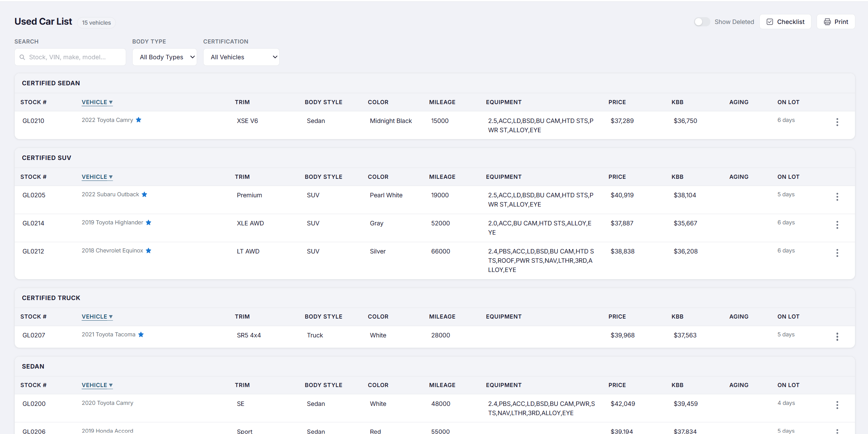Click color cell Pearl White

click(x=386, y=195)
